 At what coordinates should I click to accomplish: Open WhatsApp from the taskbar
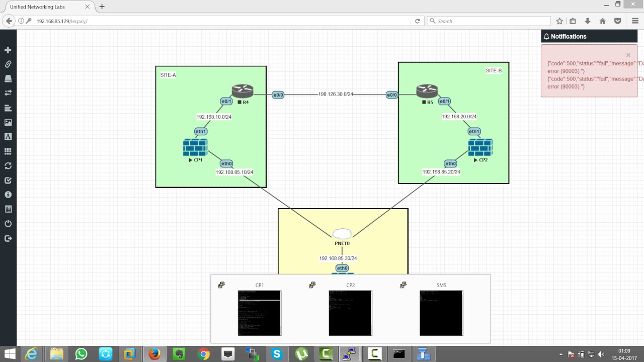[81, 354]
